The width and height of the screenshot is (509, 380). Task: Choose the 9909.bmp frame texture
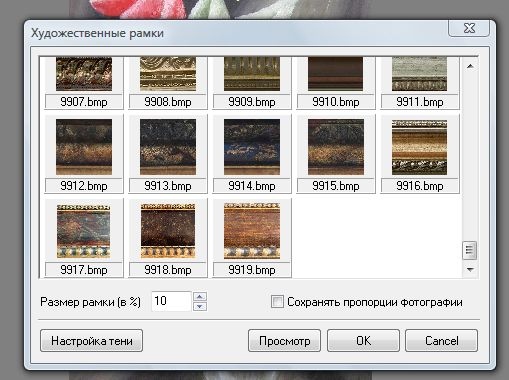tap(252, 74)
